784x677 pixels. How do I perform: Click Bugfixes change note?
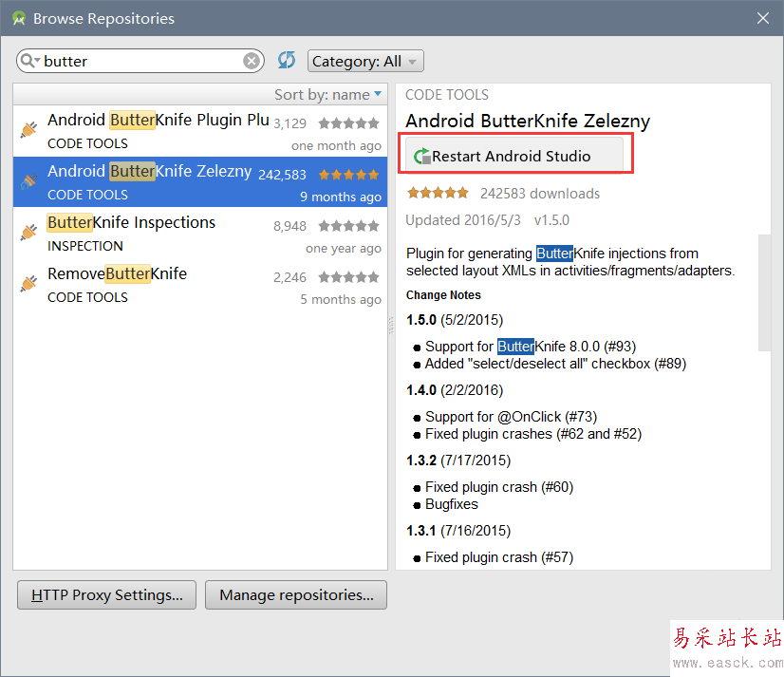[452, 504]
